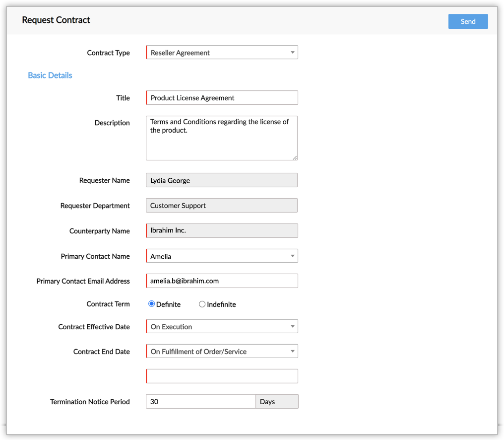504x440 pixels.
Task: Click the Basic Details section heading
Action: [x=50, y=75]
